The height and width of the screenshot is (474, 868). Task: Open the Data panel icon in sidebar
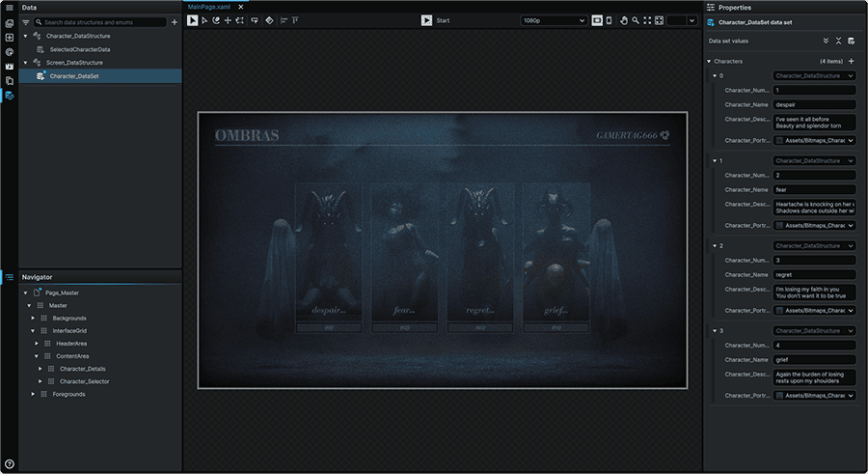click(x=9, y=96)
